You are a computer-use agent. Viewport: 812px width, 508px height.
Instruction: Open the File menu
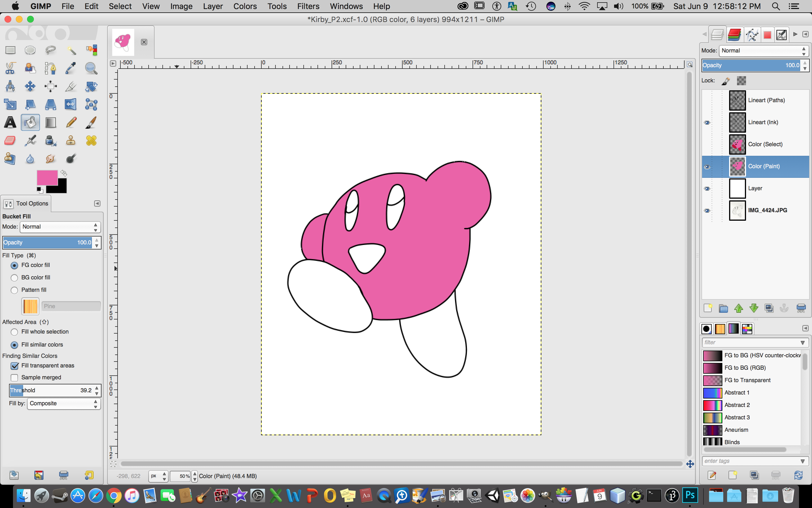click(x=68, y=6)
